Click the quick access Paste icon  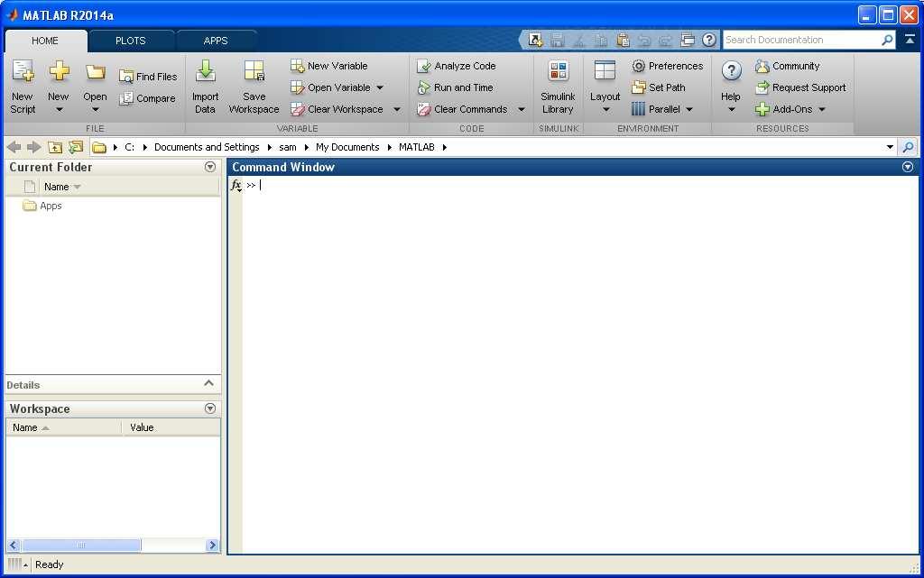(623, 40)
